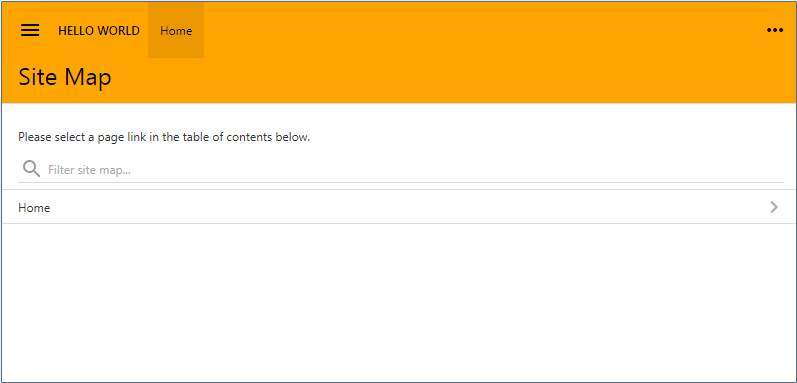Select the Home tab in header
Image resolution: width=797 pixels, height=383 pixels.
pos(176,30)
